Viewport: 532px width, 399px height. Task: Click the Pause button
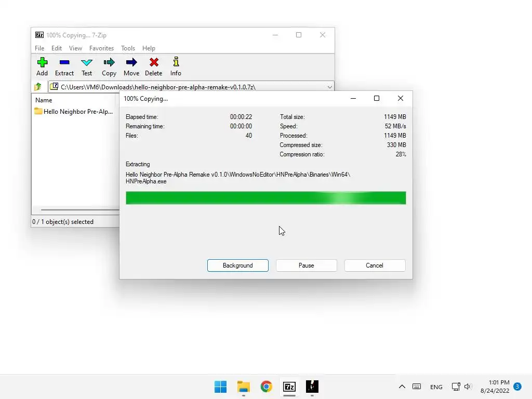307,265
